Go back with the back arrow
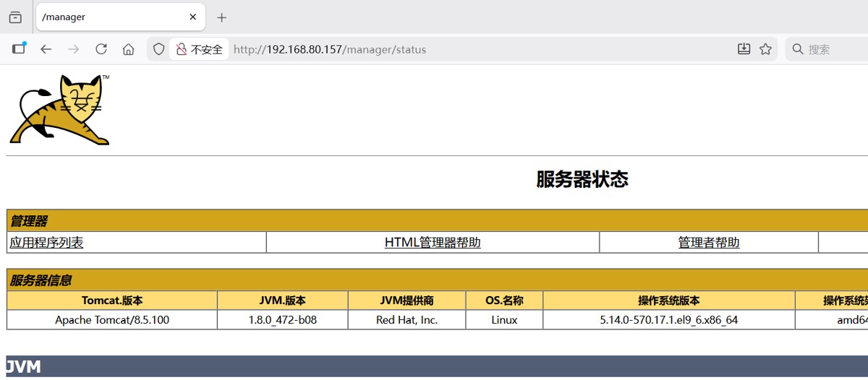Image resolution: width=868 pixels, height=380 pixels. click(46, 49)
